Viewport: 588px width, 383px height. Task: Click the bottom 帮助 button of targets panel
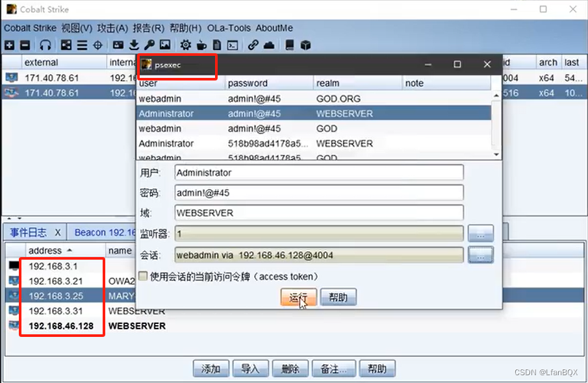pyautogui.click(x=377, y=369)
